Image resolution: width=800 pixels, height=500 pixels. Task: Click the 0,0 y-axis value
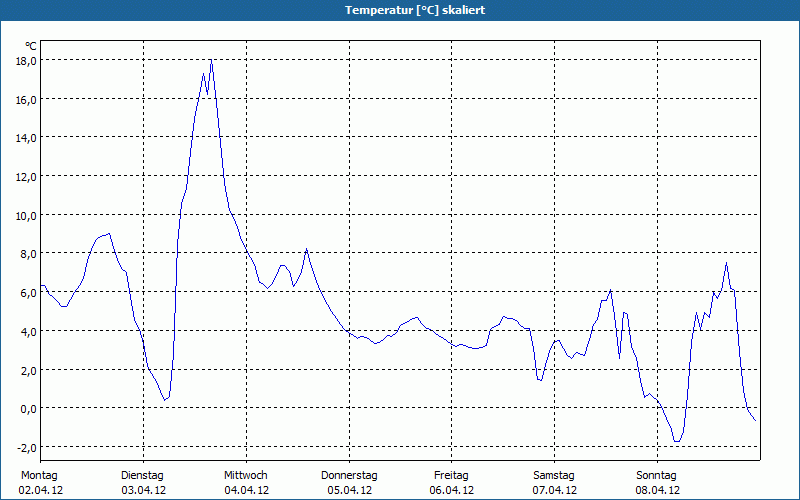[28, 408]
